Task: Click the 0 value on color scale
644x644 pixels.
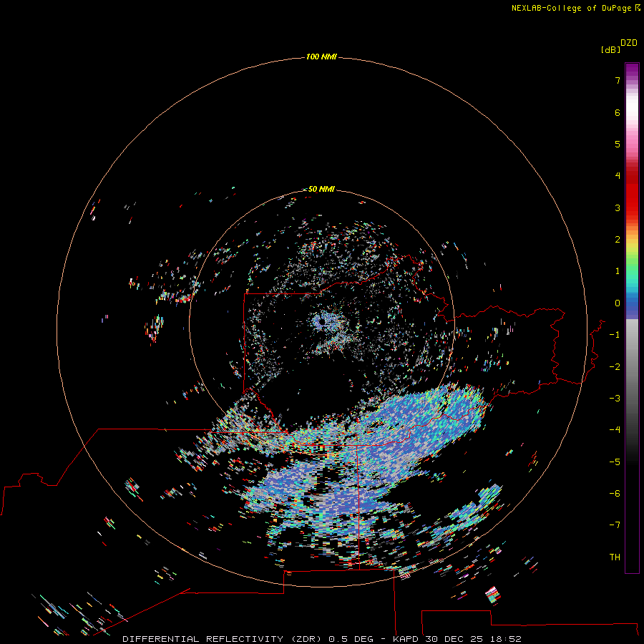Action: [618, 303]
